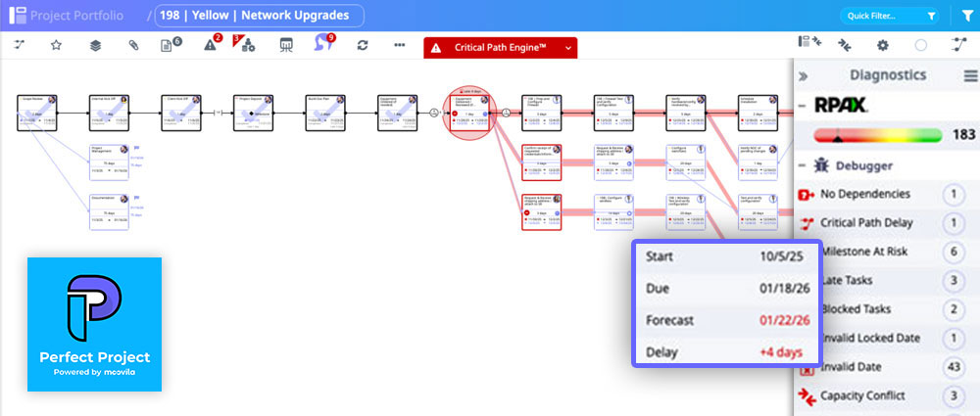Image resolution: width=980 pixels, height=416 pixels.
Task: Select the Build-Out Plan task card
Action: [325, 114]
